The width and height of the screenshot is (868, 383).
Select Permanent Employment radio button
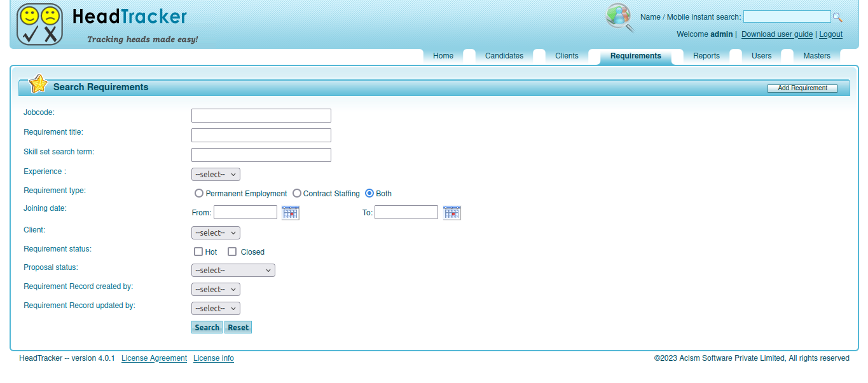coord(199,193)
